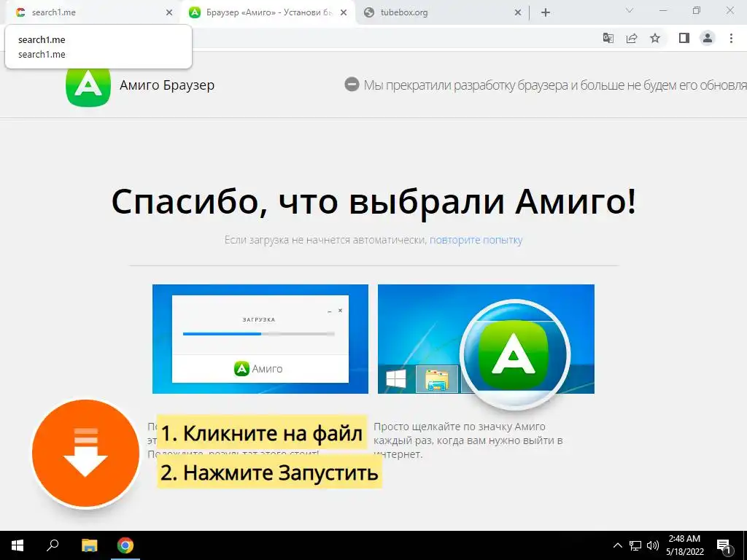Image resolution: width=747 pixels, height=560 pixels.
Task: Click the 'Спасибо, что выбрали Амиго!' heading
Action: click(x=373, y=202)
